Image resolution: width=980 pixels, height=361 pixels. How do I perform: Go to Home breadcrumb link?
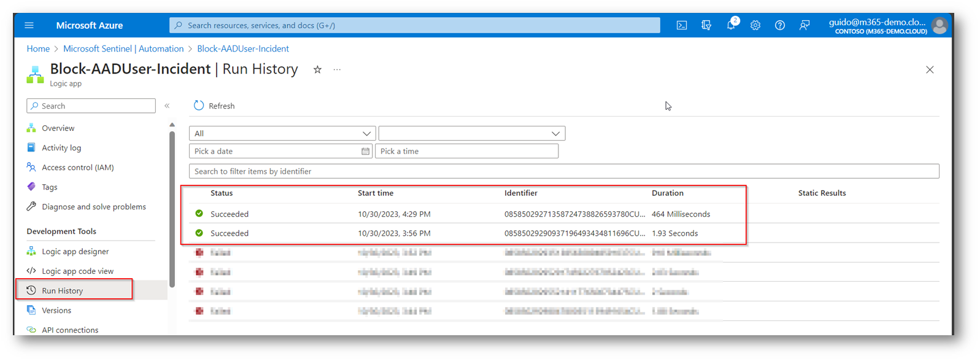point(38,49)
